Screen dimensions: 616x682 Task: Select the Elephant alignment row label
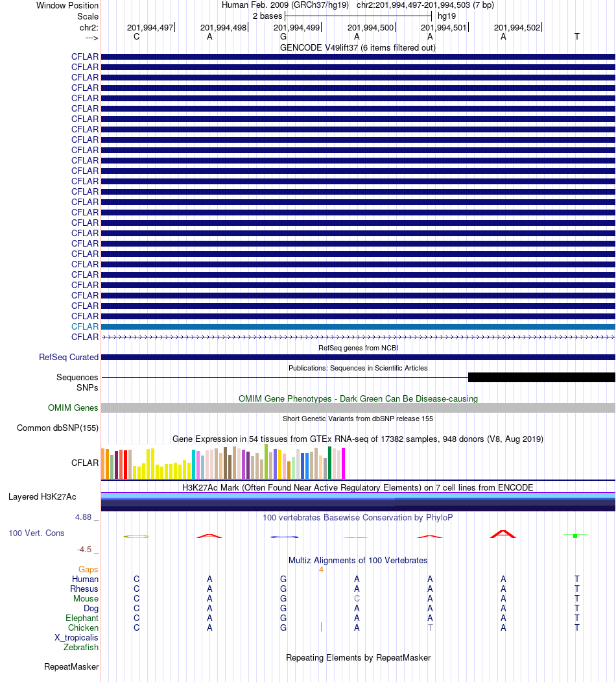point(82,618)
